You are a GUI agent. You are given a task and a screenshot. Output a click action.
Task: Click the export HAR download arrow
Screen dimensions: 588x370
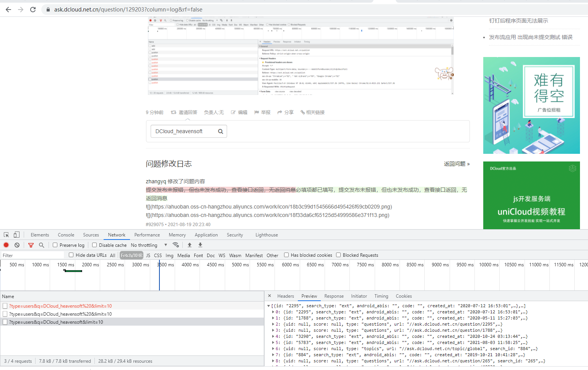(200, 245)
